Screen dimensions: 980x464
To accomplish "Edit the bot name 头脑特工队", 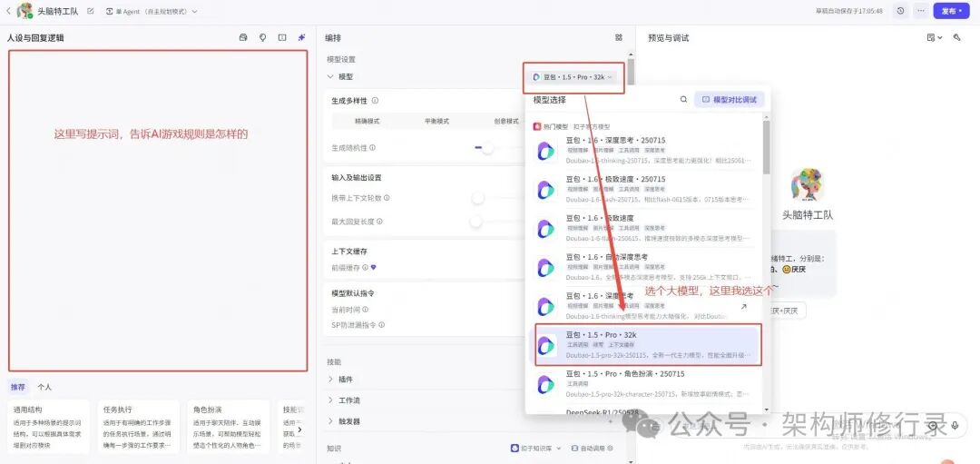I will [92, 11].
